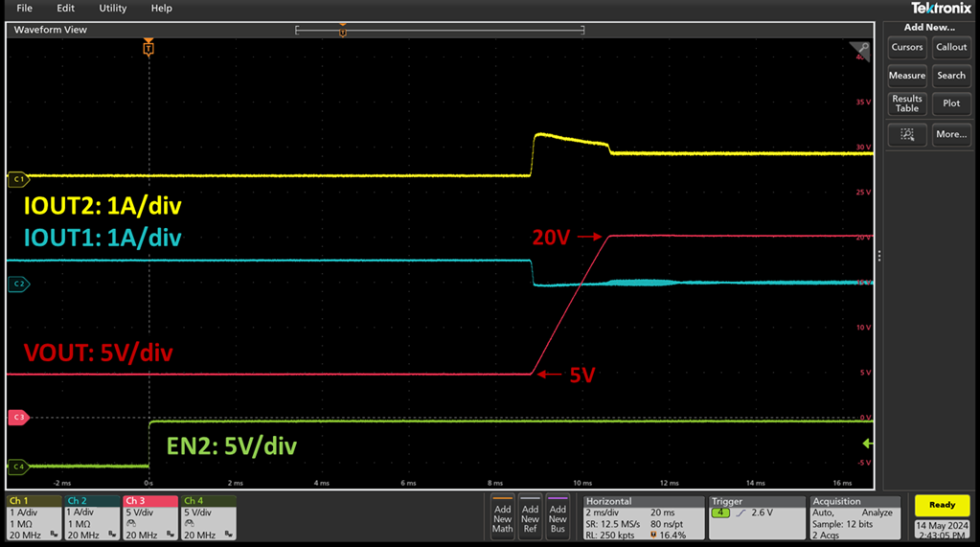Click the orange trigger position marker
The image size is (980, 547).
click(x=148, y=47)
